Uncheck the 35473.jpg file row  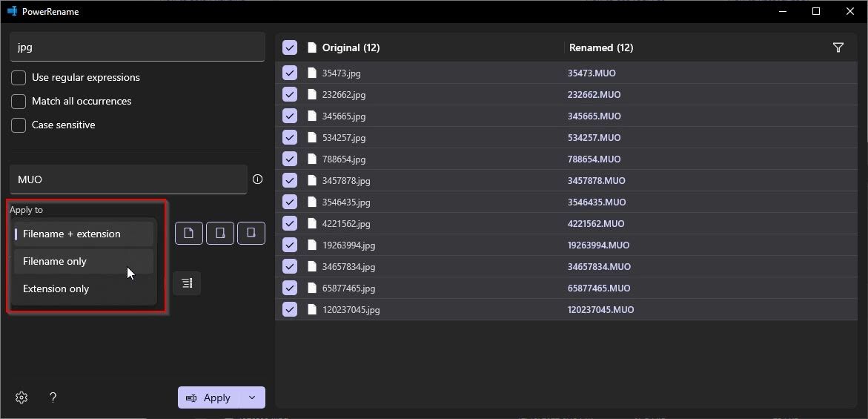(290, 73)
